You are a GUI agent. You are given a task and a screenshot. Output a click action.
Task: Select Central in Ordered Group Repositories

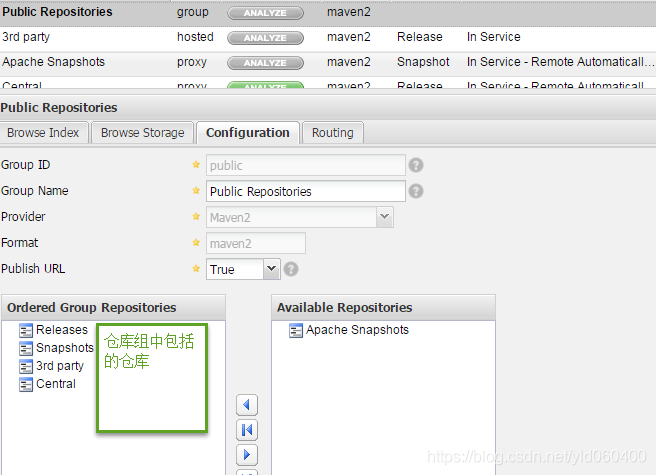(56, 384)
